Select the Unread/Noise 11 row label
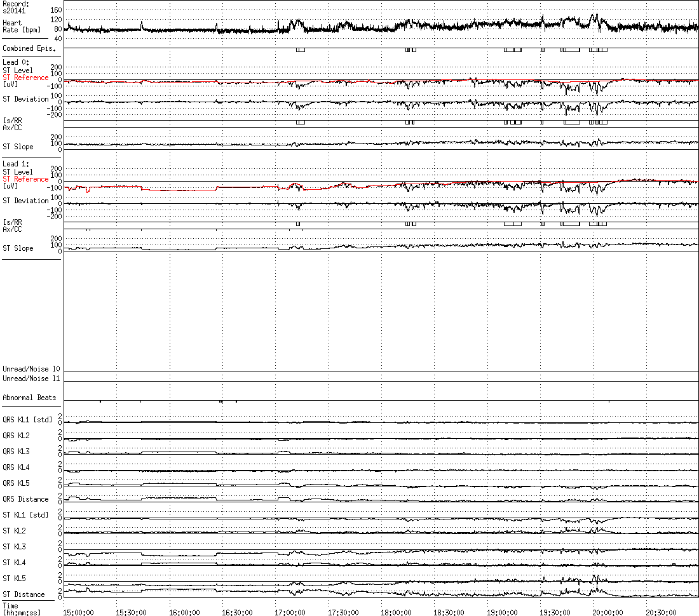Image resolution: width=699 pixels, height=616 pixels. 31,378
